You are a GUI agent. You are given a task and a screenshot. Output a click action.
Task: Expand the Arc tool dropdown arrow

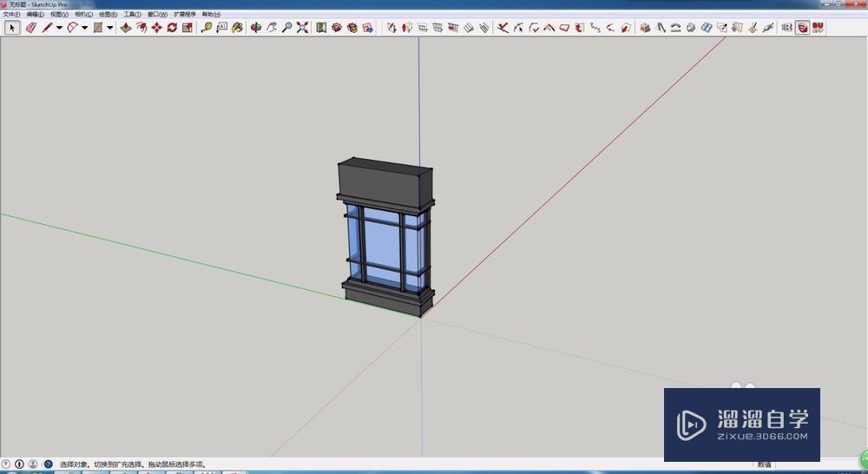pyautogui.click(x=84, y=28)
